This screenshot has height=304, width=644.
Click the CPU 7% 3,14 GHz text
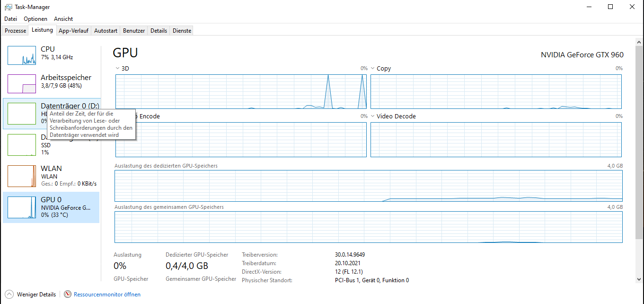(57, 57)
